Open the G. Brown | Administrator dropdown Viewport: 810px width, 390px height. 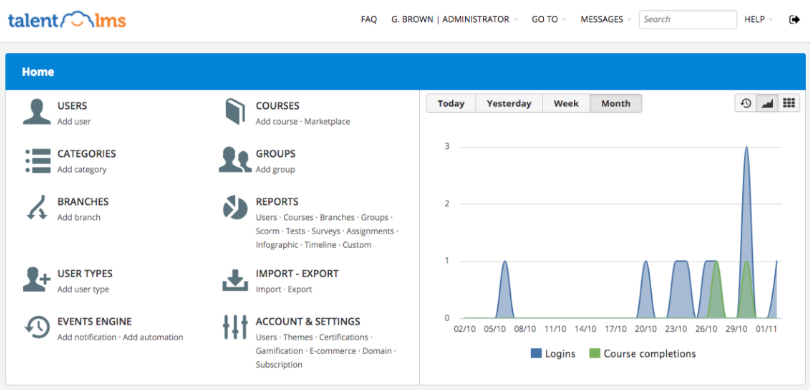(455, 20)
